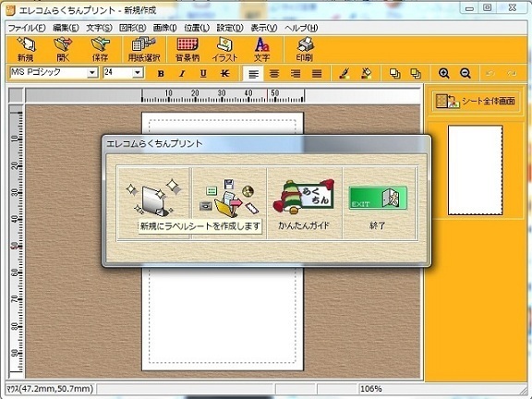The width and height of the screenshot is (532, 399).
Task: Open the ヘルプ(H) menu
Action: 301,28
